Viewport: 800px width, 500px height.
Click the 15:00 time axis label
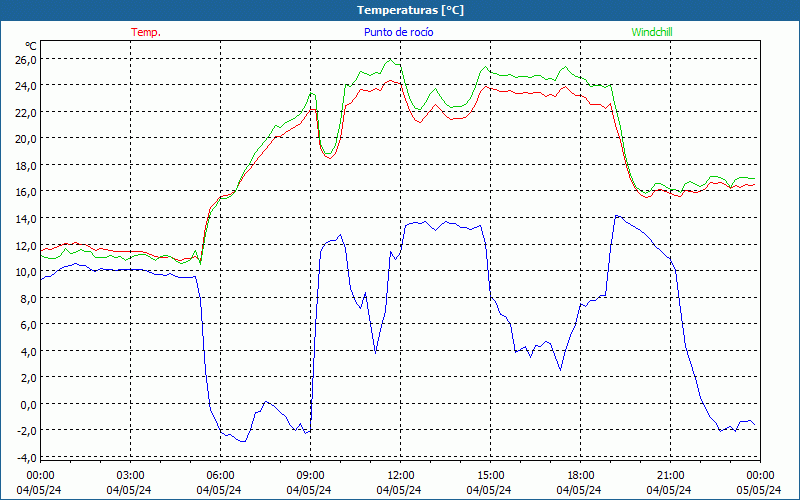(x=490, y=476)
